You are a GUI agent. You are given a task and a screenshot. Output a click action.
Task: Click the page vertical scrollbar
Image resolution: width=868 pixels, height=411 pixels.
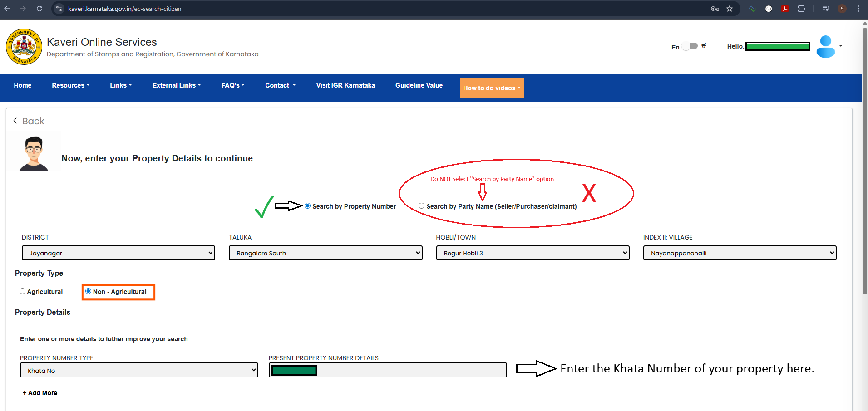tap(865, 161)
